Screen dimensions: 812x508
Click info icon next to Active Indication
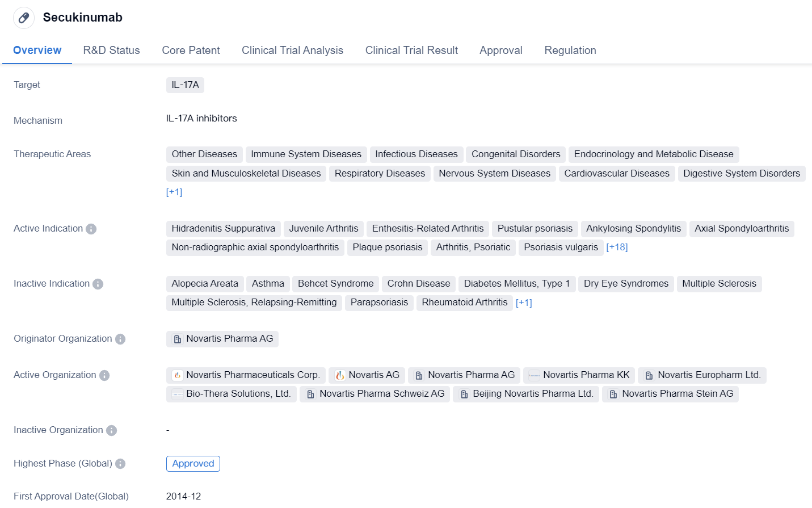[91, 229]
